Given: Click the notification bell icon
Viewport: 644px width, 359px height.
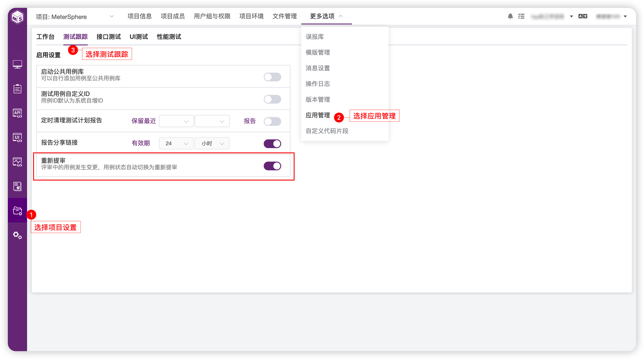Looking at the screenshot, I should coord(510,16).
